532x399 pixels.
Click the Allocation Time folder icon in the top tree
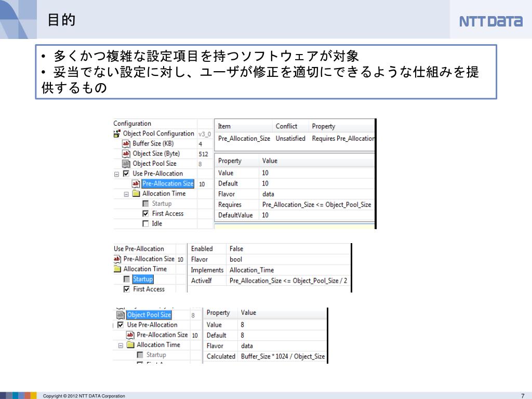[x=136, y=193]
